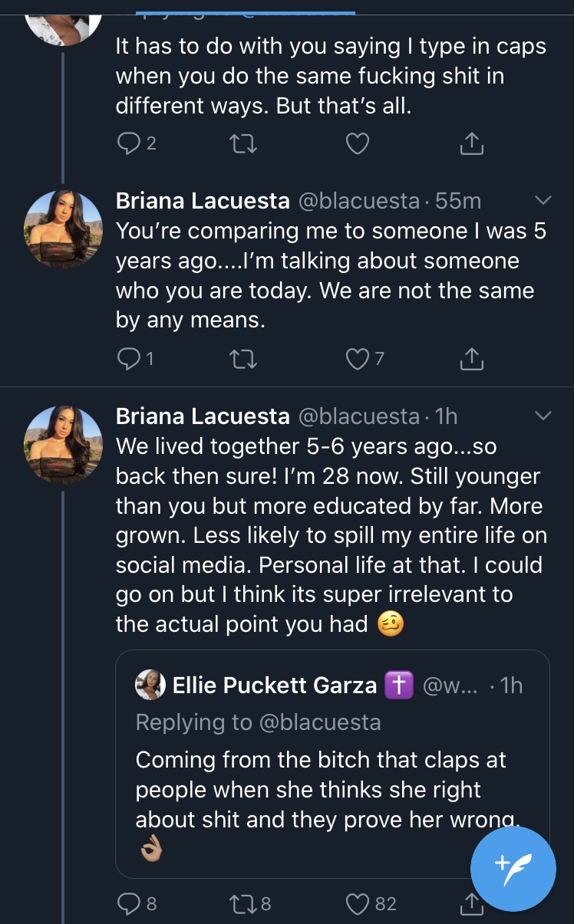This screenshot has width=574, height=924.
Task: Open the chevron menu on Briana's 55m tweet
Action: tap(543, 201)
